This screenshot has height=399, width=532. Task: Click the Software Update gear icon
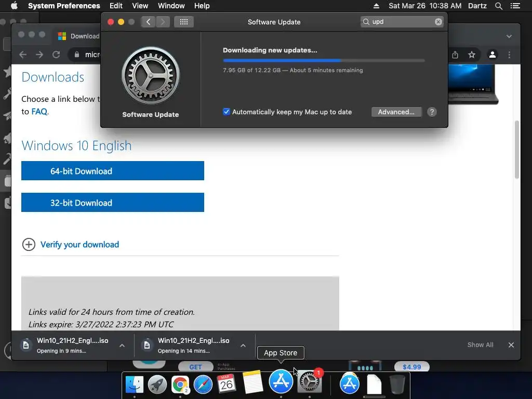[151, 75]
